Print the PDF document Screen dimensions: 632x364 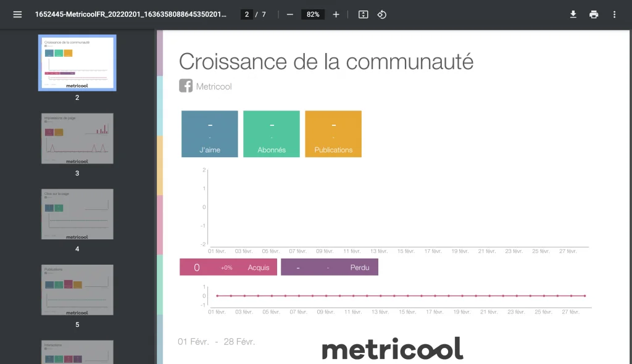594,15
